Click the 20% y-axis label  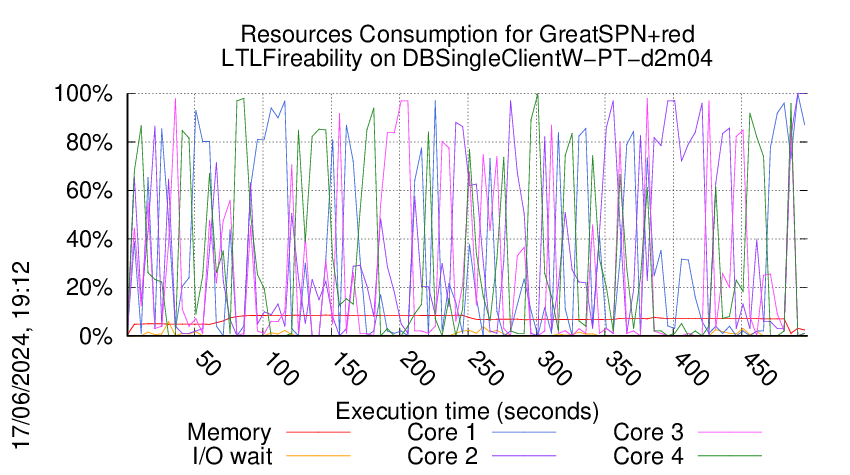[x=89, y=287]
